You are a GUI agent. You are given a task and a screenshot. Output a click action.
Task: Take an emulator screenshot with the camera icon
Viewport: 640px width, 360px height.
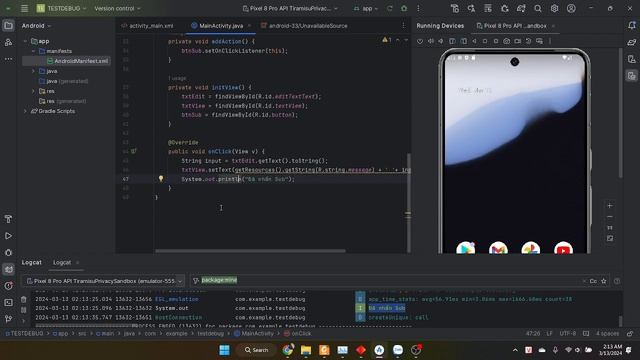pyautogui.click(x=507, y=41)
